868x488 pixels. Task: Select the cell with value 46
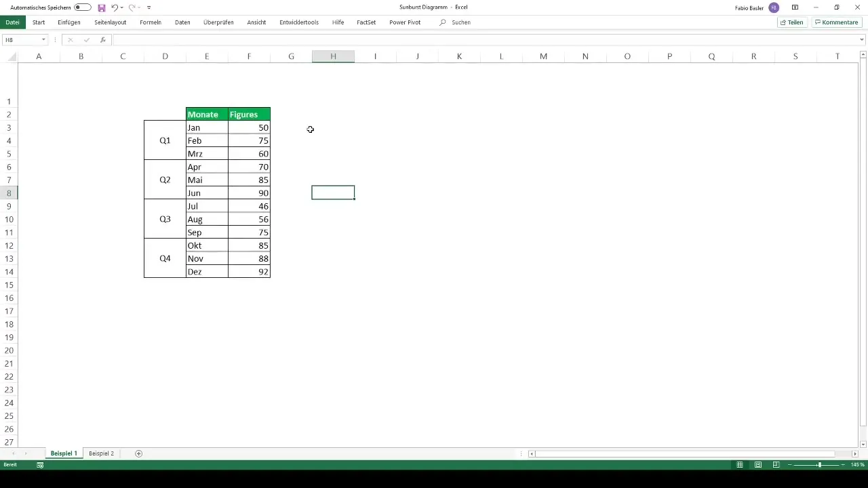[249, 206]
